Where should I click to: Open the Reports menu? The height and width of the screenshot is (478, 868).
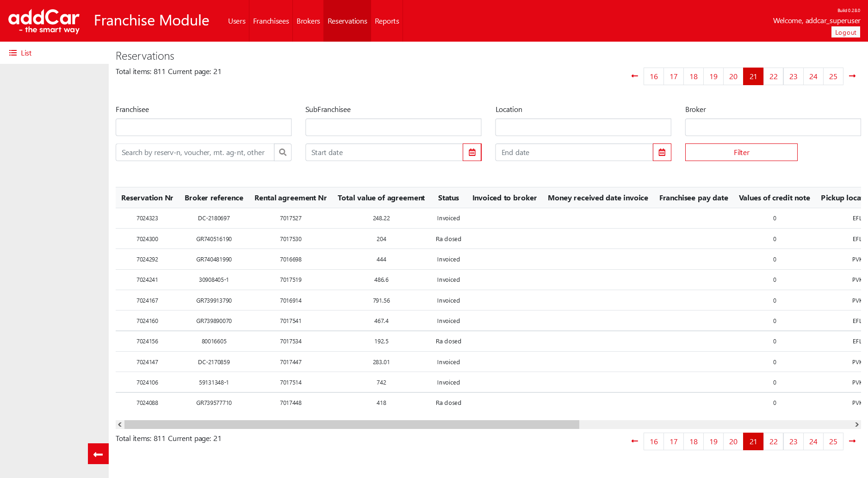pos(387,21)
